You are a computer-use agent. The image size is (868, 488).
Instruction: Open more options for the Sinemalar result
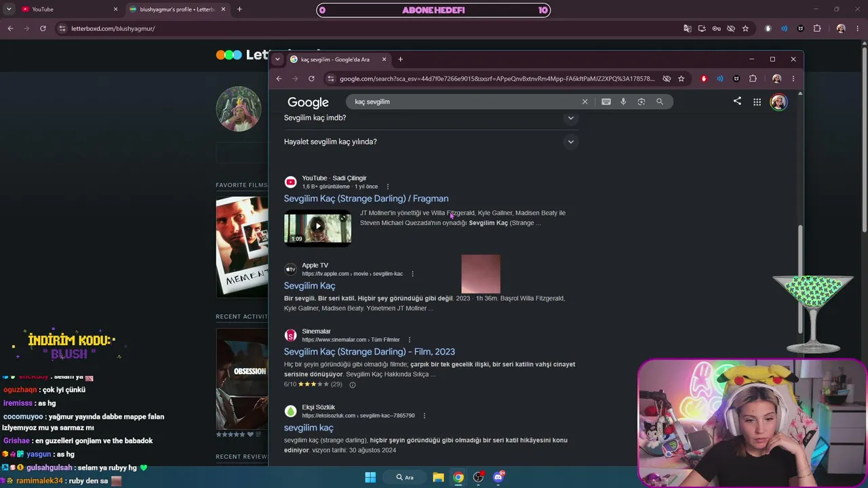(x=409, y=340)
